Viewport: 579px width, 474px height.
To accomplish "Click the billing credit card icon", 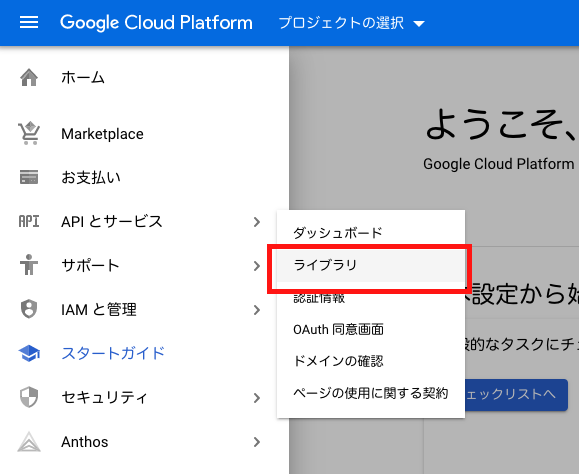I will point(29,177).
